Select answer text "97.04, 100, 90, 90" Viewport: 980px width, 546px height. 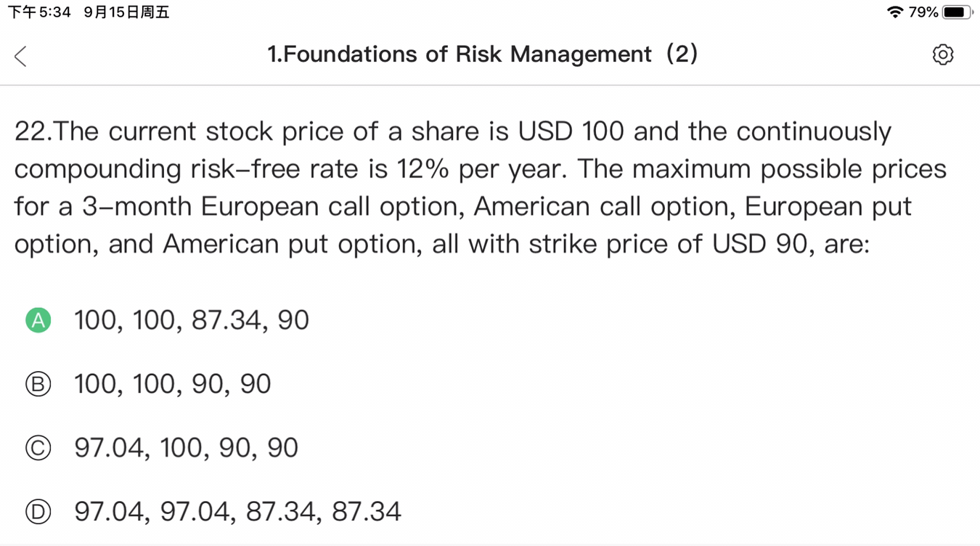(187, 448)
